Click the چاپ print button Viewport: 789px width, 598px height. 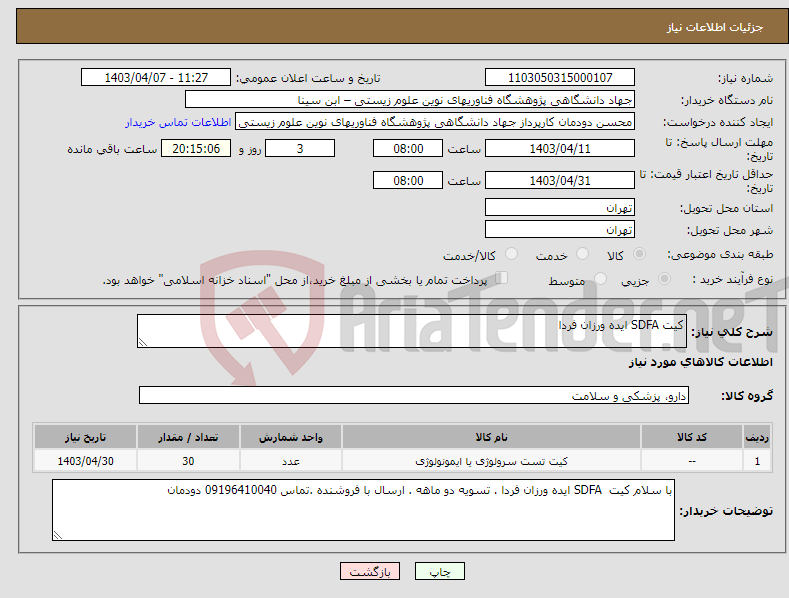pos(440,571)
